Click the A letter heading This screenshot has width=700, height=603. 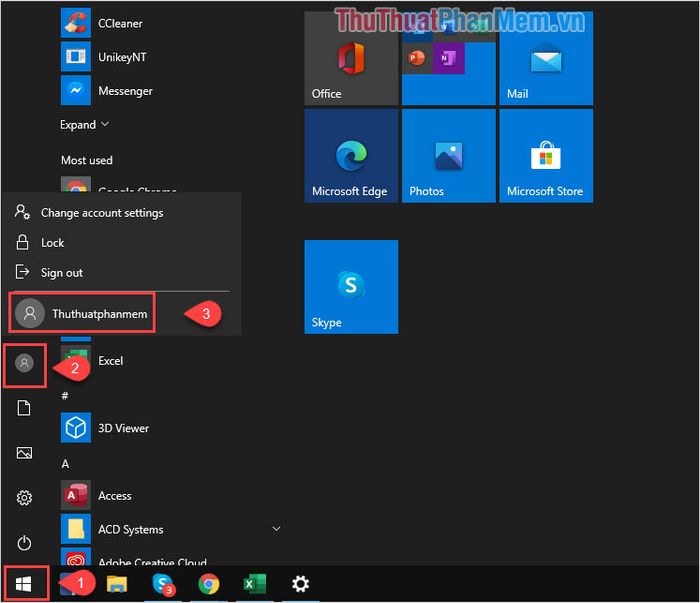(65, 464)
